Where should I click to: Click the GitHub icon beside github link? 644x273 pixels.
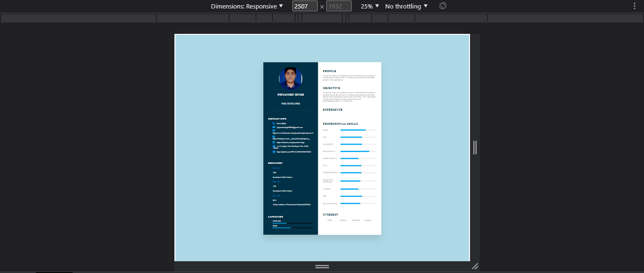pos(274,152)
